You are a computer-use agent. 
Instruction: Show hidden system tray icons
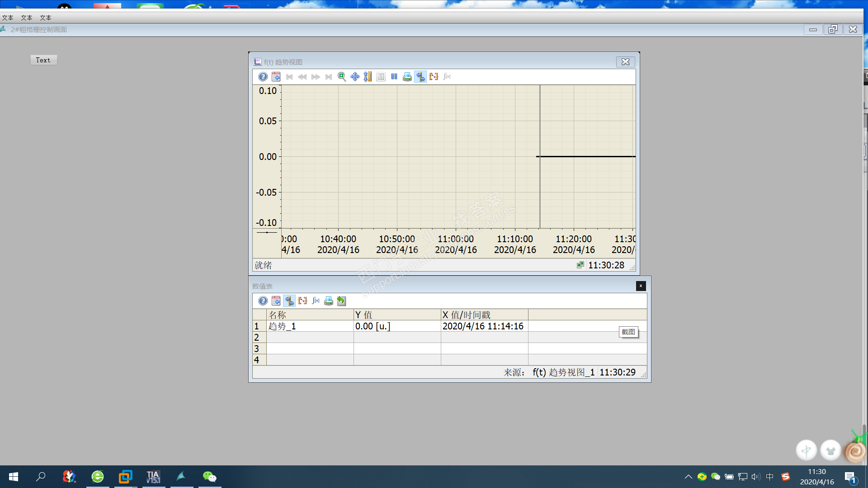click(688, 477)
